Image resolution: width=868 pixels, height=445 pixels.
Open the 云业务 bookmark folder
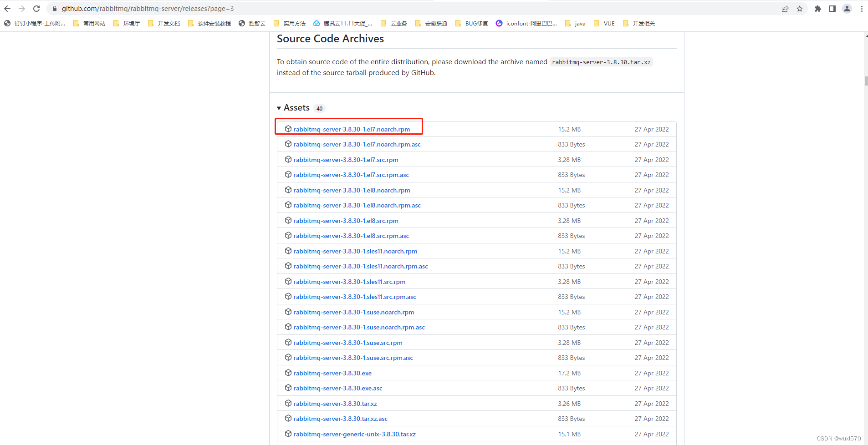point(394,23)
